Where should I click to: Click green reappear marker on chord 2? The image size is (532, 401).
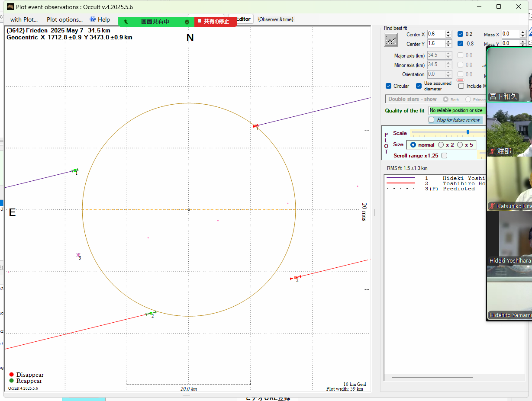(151, 313)
